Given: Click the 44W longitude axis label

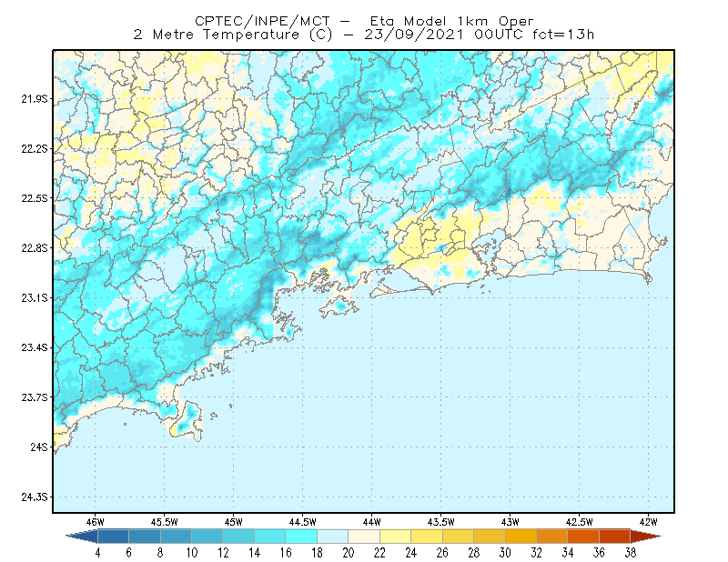Looking at the screenshot, I should click(x=371, y=522).
